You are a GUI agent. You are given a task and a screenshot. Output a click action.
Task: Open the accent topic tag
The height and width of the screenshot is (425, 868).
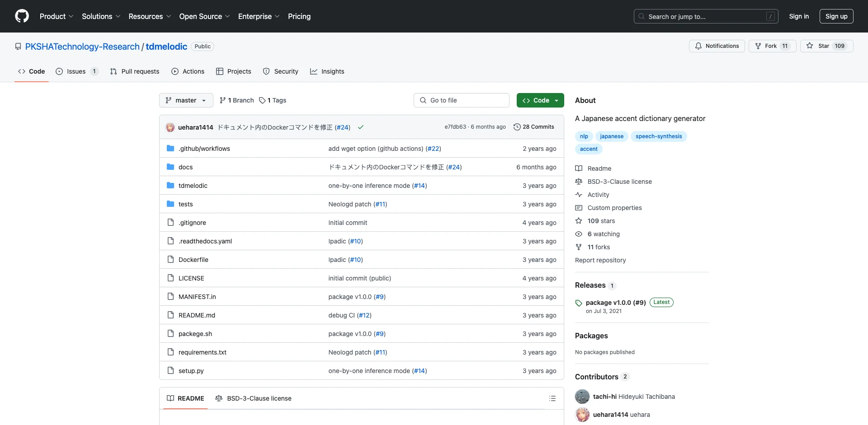coord(589,149)
